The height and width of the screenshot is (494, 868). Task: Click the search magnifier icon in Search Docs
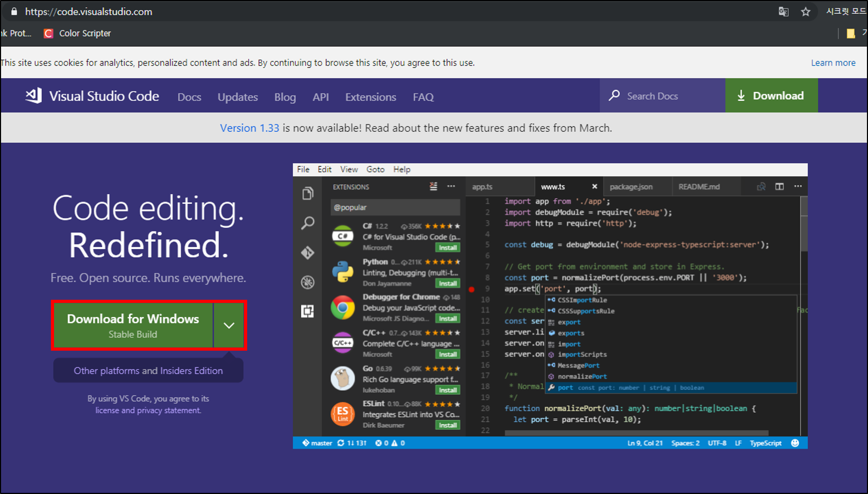614,96
